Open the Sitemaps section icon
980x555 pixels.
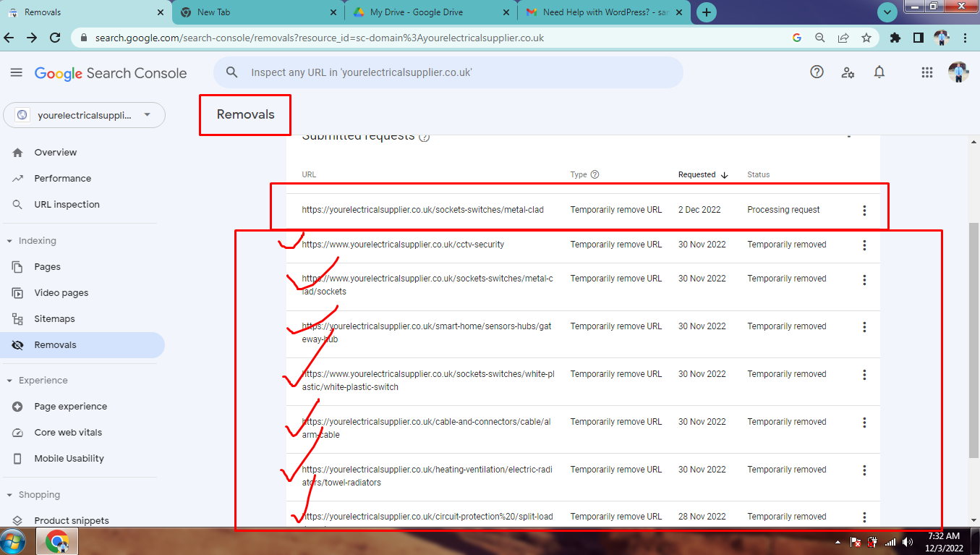[x=17, y=318]
